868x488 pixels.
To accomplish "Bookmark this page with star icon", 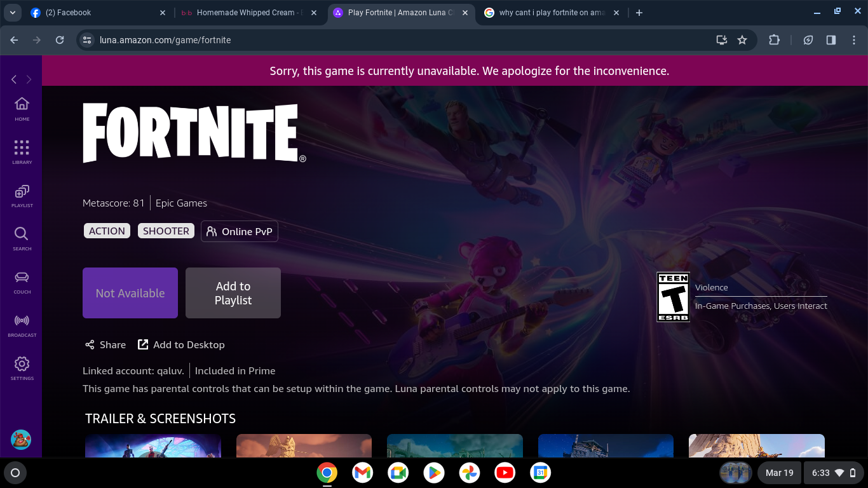I will coord(742,40).
